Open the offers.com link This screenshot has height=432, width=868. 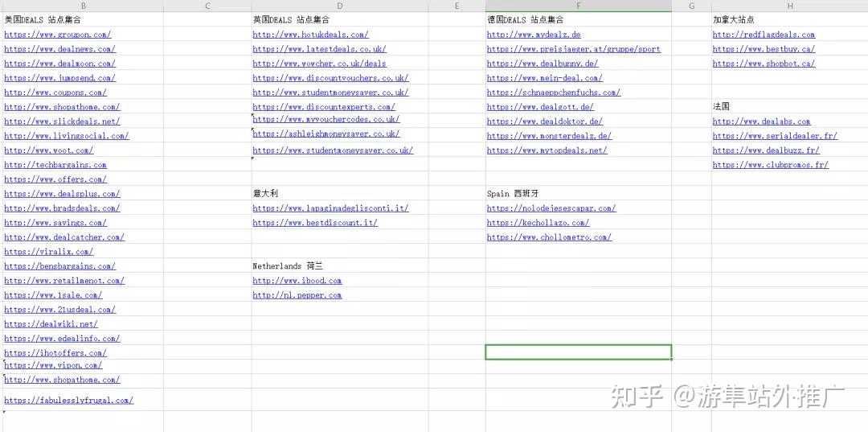coord(55,179)
